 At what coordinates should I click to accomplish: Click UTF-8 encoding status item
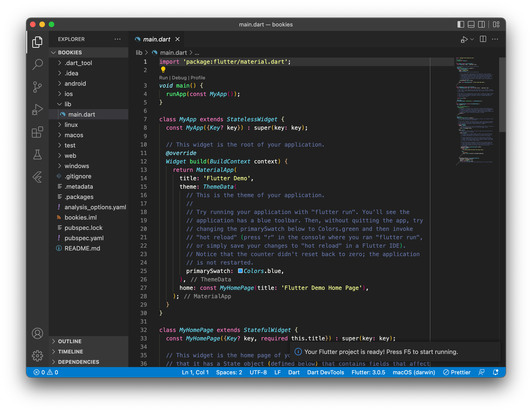tap(258, 372)
